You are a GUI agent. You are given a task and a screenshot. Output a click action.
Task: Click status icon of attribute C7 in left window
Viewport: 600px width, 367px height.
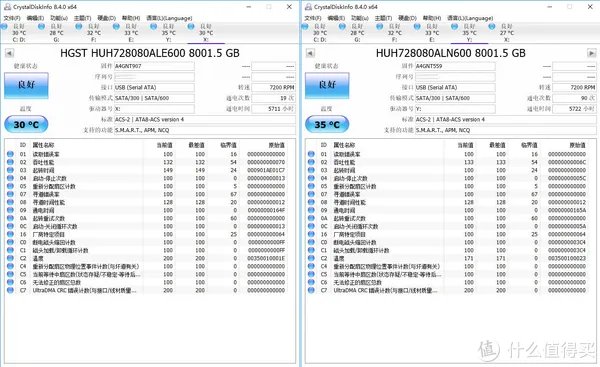(10, 290)
